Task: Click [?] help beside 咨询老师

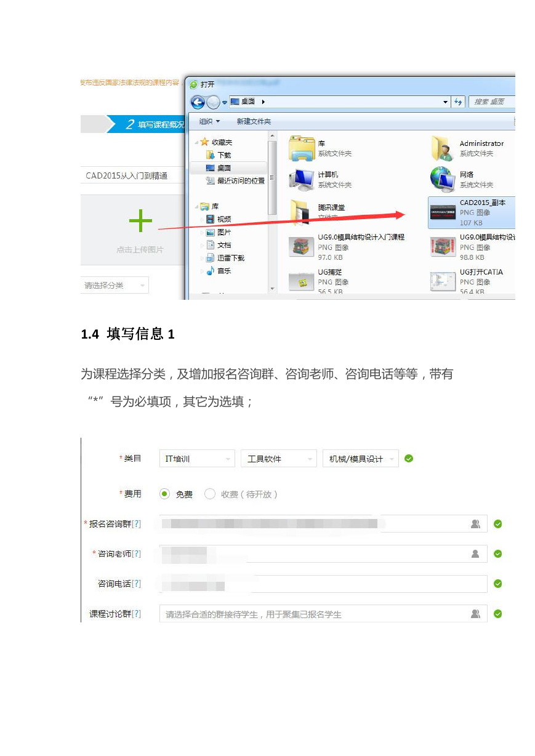Action: (x=136, y=553)
